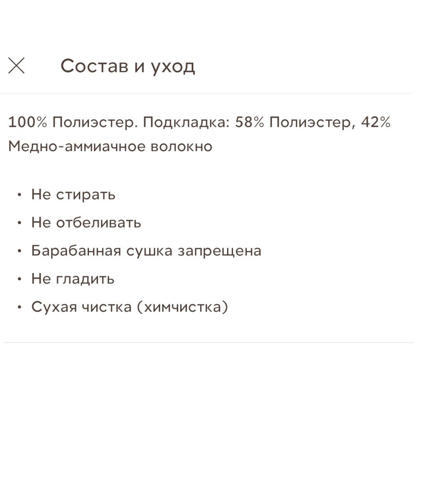
Task: Click the bullet beside Не отбеливать
Action: (x=19, y=222)
